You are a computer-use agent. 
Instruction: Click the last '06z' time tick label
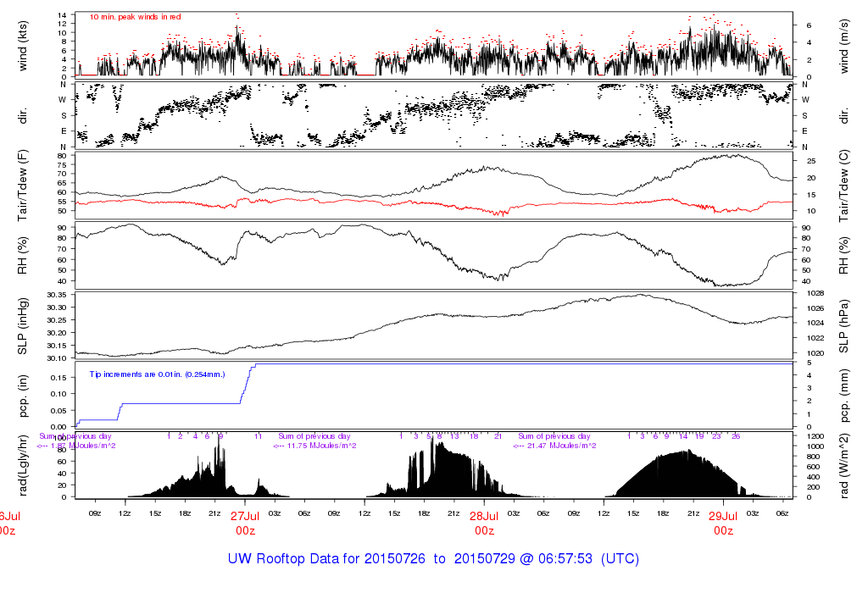pyautogui.click(x=782, y=513)
